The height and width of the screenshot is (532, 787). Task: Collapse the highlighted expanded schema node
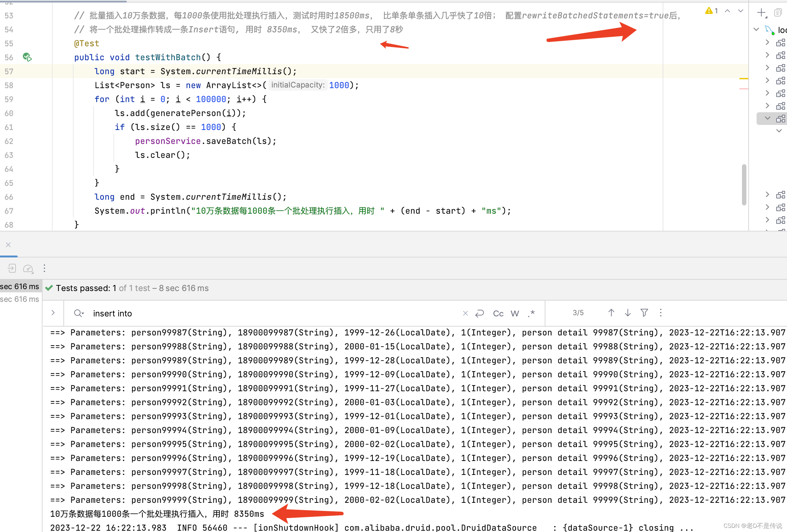(x=767, y=118)
